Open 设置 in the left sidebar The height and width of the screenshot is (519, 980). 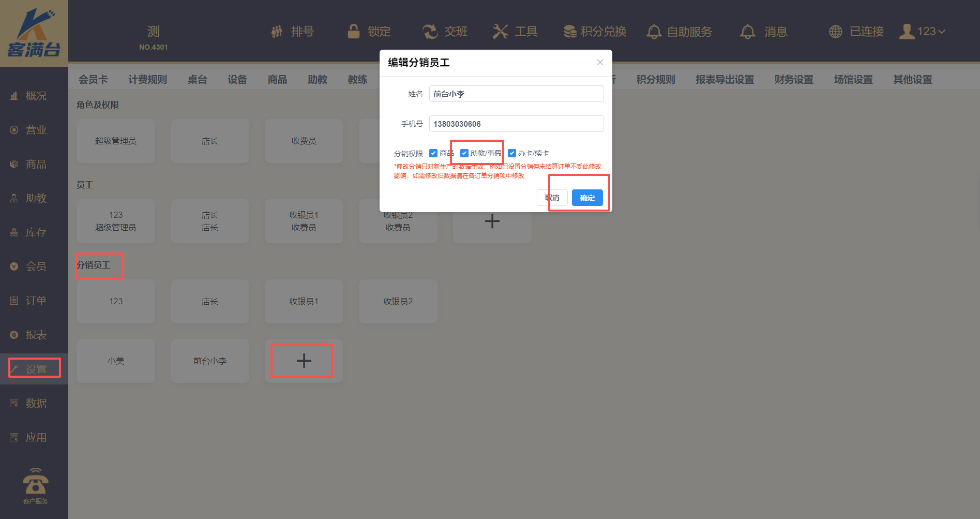pyautogui.click(x=35, y=369)
